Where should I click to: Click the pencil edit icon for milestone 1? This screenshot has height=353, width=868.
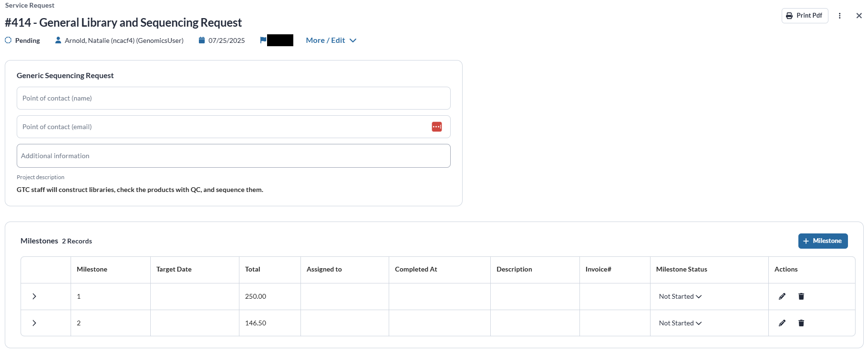(782, 296)
